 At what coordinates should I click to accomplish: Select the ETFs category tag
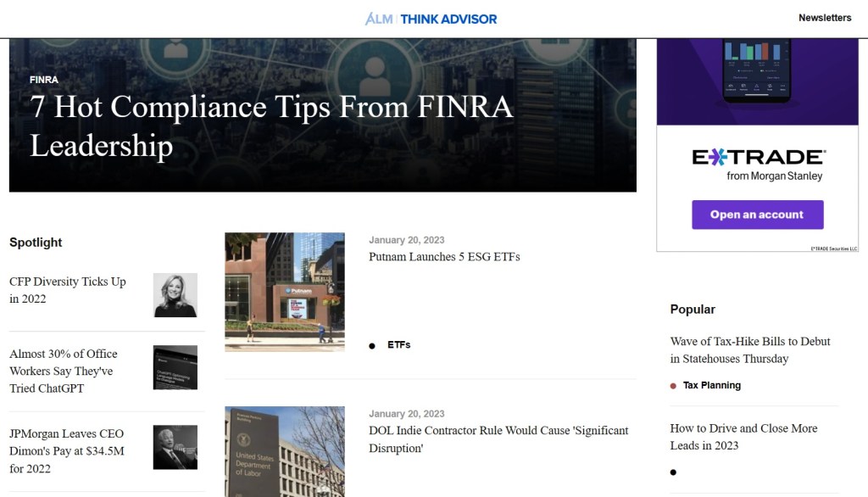click(x=398, y=345)
